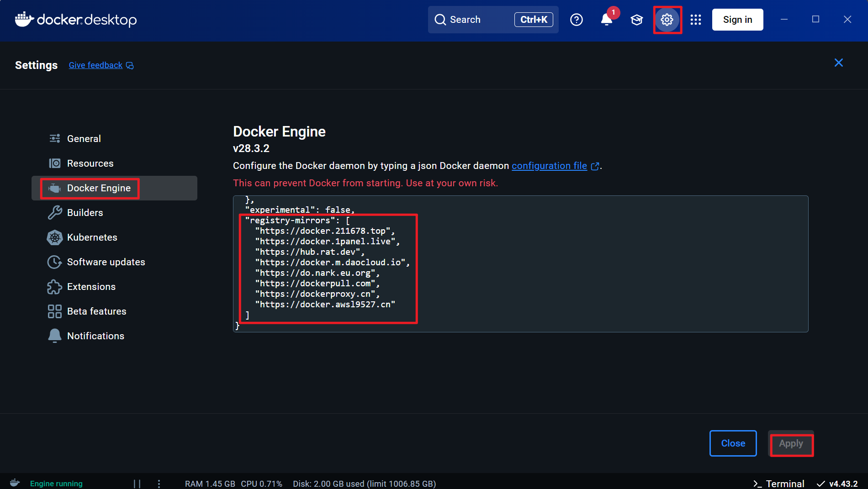Open the help question mark icon
Viewport: 868px width, 489px height.
pyautogui.click(x=577, y=20)
